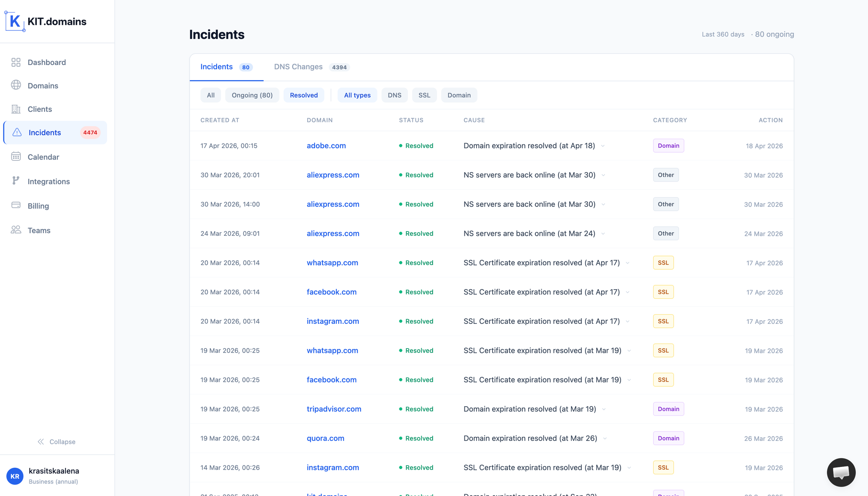This screenshot has width=868, height=496.
Task: Click the KR user avatar
Action: tap(15, 476)
